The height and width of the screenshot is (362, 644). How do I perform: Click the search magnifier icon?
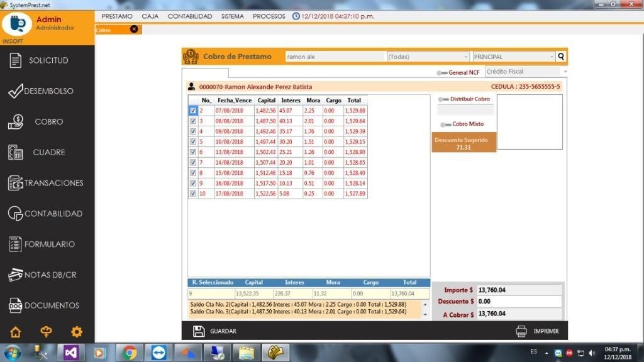pos(561,57)
